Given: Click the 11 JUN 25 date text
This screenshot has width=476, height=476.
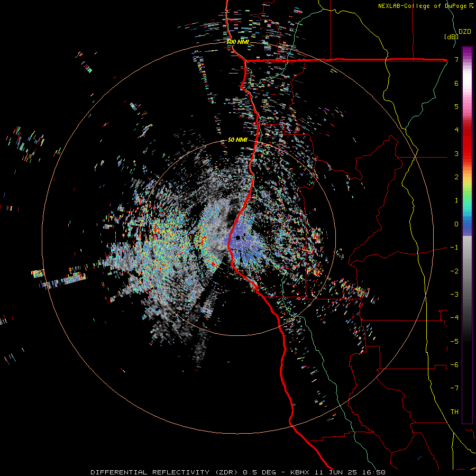Looking at the screenshot, I should point(336,472).
